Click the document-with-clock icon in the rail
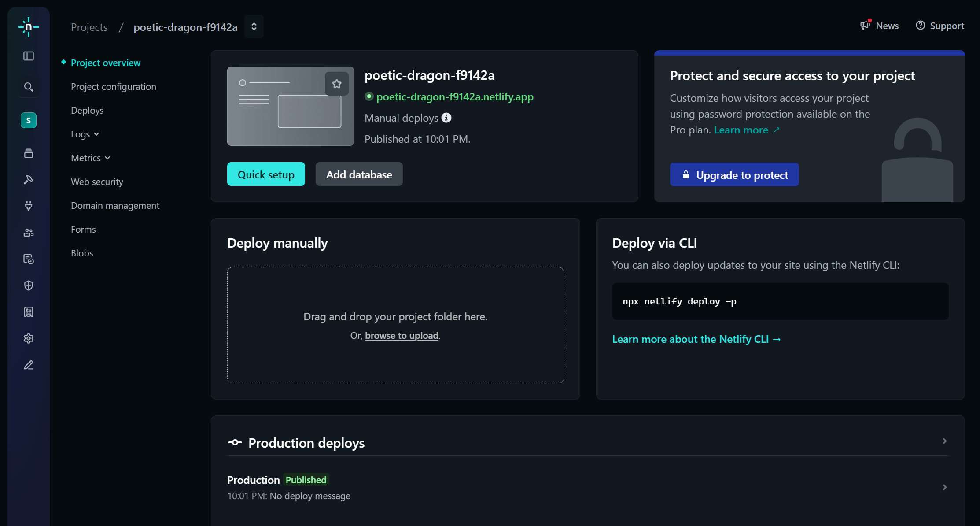Image resolution: width=980 pixels, height=526 pixels. point(29,259)
